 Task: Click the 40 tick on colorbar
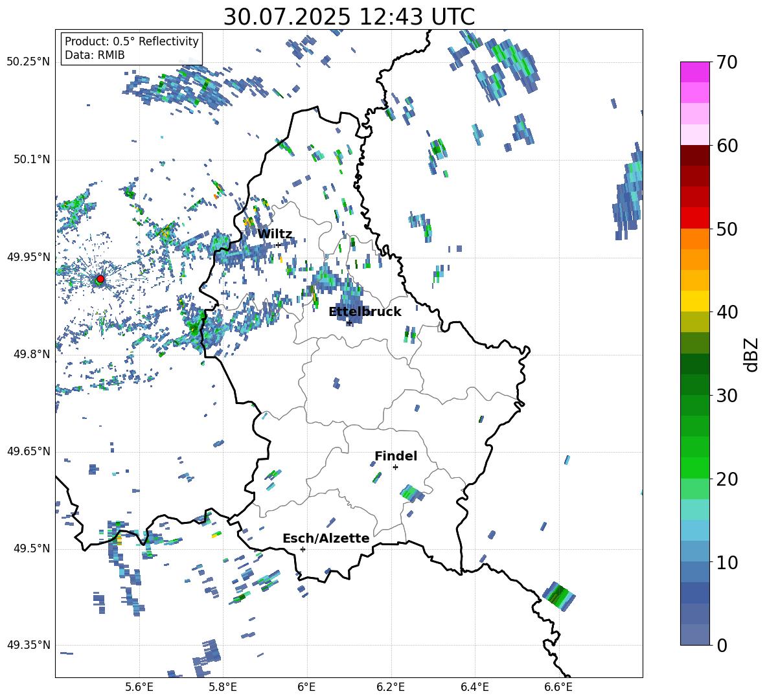(x=727, y=312)
